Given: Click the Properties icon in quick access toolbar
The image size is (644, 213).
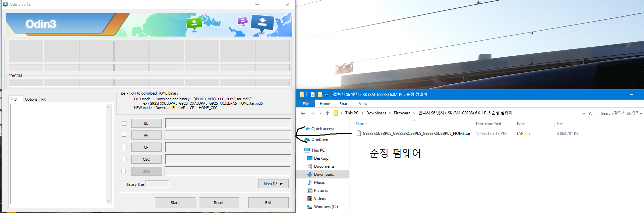Looking at the screenshot, I should click(313, 95).
